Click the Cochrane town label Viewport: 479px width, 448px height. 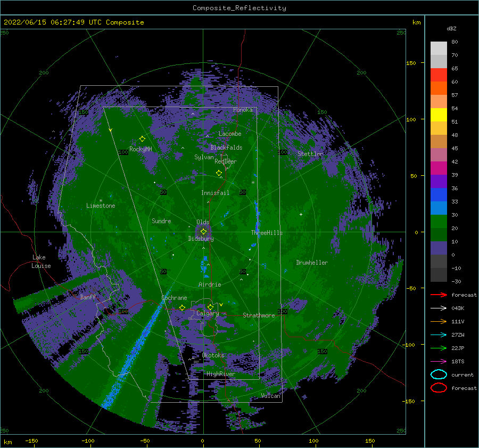coord(174,298)
